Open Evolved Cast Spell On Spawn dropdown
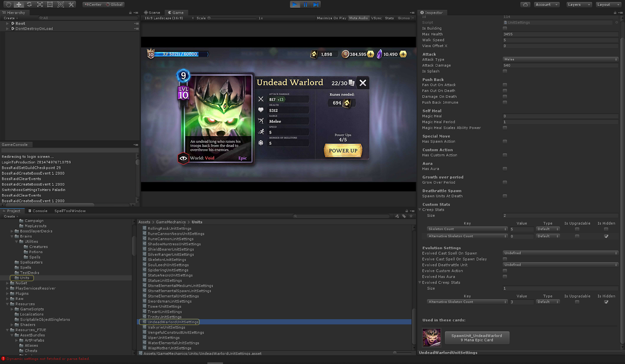The height and width of the screenshot is (364, 625). click(561, 253)
